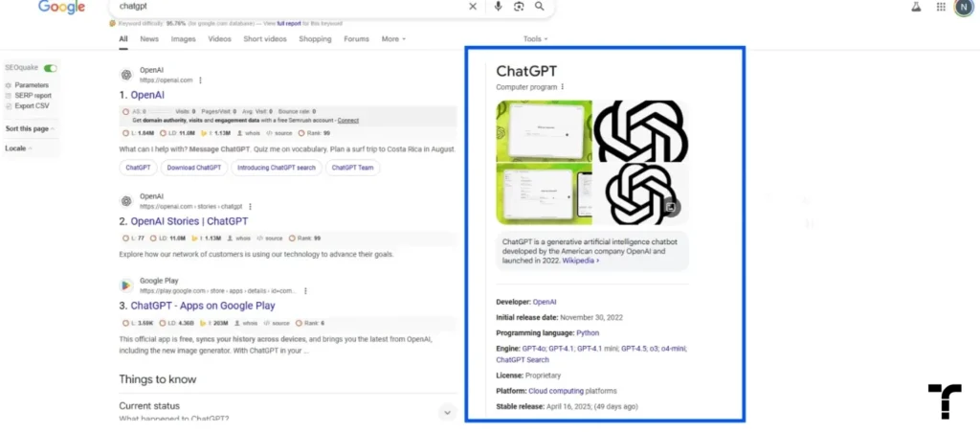The width and height of the screenshot is (980, 432).
Task: Open the top-left green ChatGPT screenshot thumbnail
Action: tap(544, 130)
